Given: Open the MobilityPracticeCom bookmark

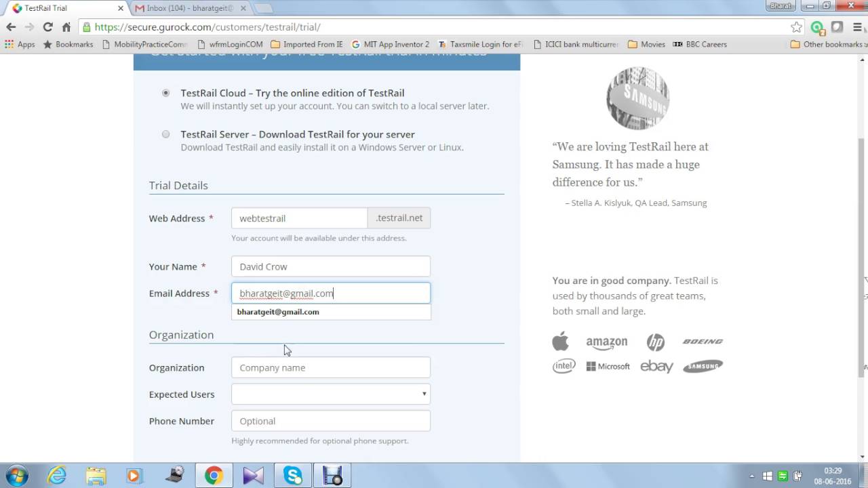Looking at the screenshot, I should click(x=144, y=44).
